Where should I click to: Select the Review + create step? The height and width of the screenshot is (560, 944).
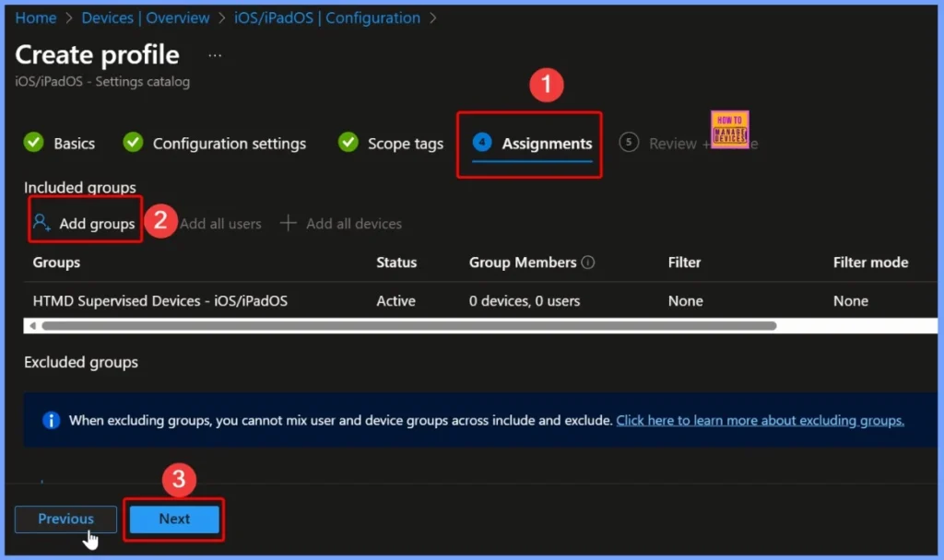click(673, 143)
